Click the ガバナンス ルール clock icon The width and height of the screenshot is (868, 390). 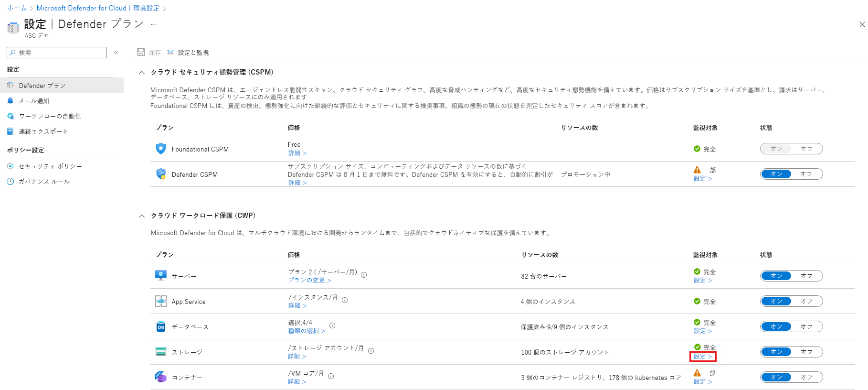[11, 181]
